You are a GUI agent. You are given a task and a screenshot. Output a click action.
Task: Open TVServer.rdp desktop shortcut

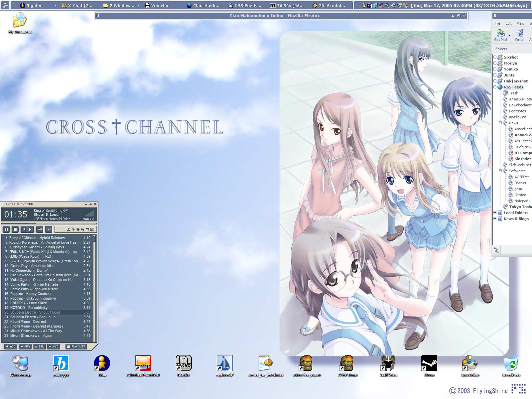tap(20, 366)
